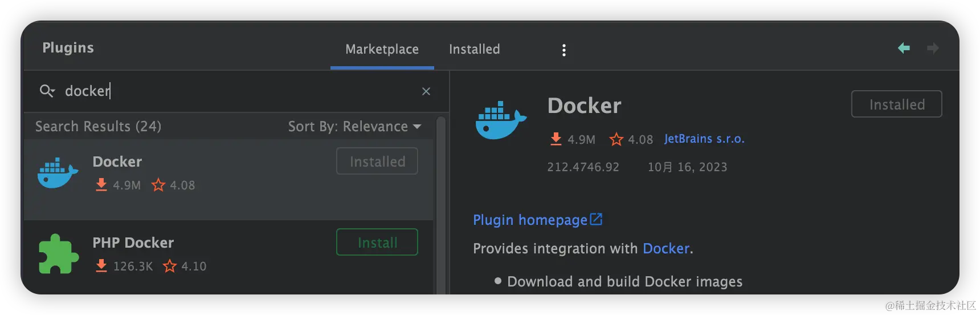980x315 pixels.
Task: Open the three-dot plugin options menu
Action: pos(564,50)
